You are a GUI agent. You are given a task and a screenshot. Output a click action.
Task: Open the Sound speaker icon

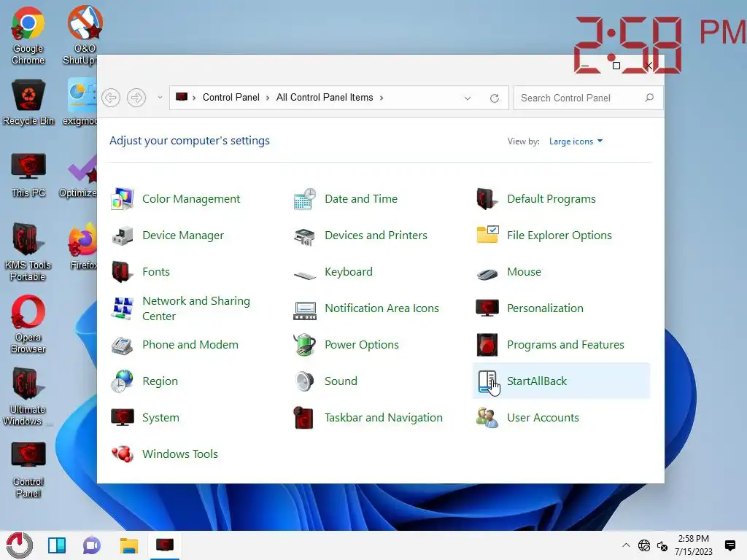coord(305,381)
